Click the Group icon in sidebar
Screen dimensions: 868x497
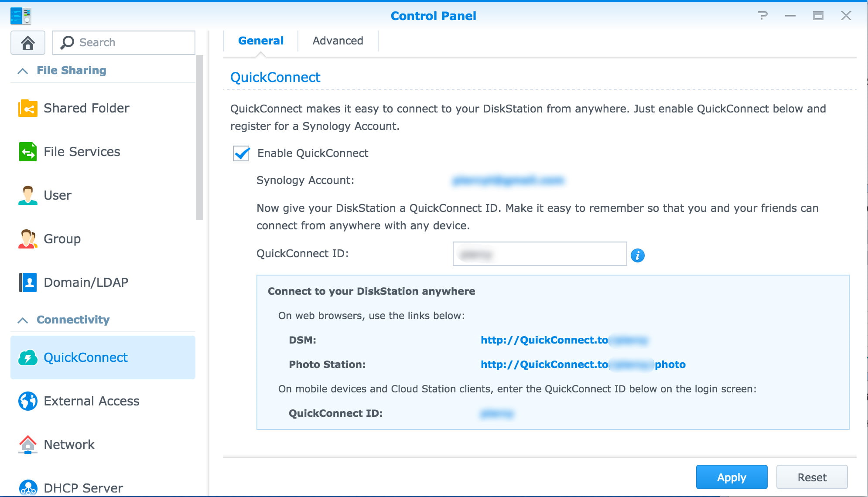pos(27,238)
